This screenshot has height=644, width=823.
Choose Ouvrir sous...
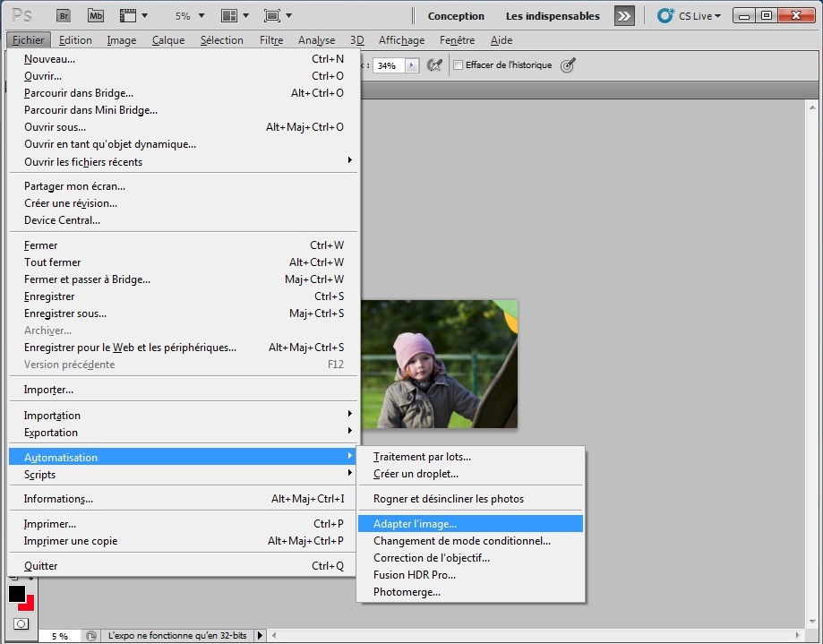184,127
